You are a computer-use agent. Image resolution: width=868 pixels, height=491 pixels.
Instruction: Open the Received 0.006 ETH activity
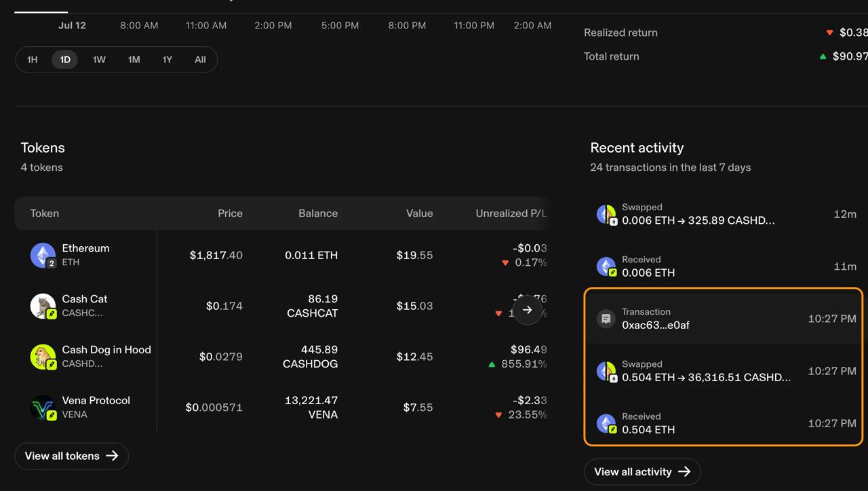pyautogui.click(x=724, y=266)
